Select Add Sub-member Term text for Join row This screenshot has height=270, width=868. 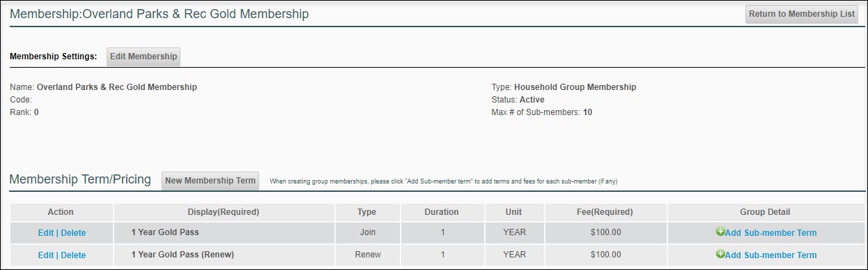click(x=771, y=233)
